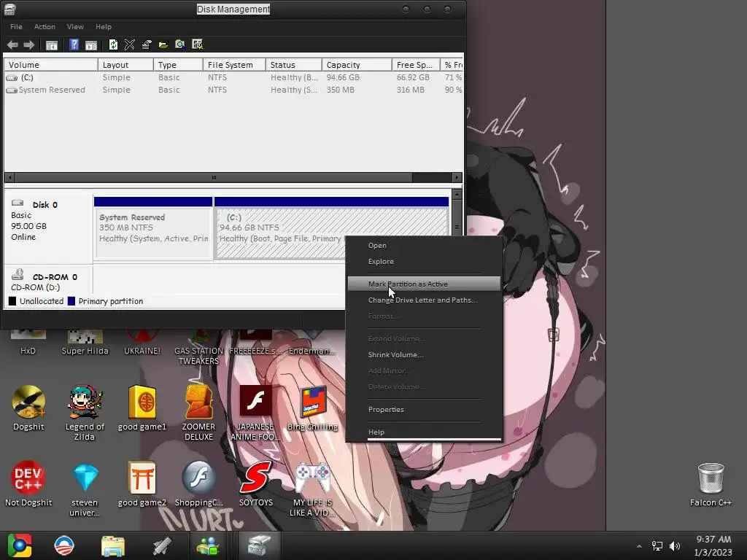
Task: Click the horizontal scrollbar right arrow
Action: pyautogui.click(x=457, y=178)
